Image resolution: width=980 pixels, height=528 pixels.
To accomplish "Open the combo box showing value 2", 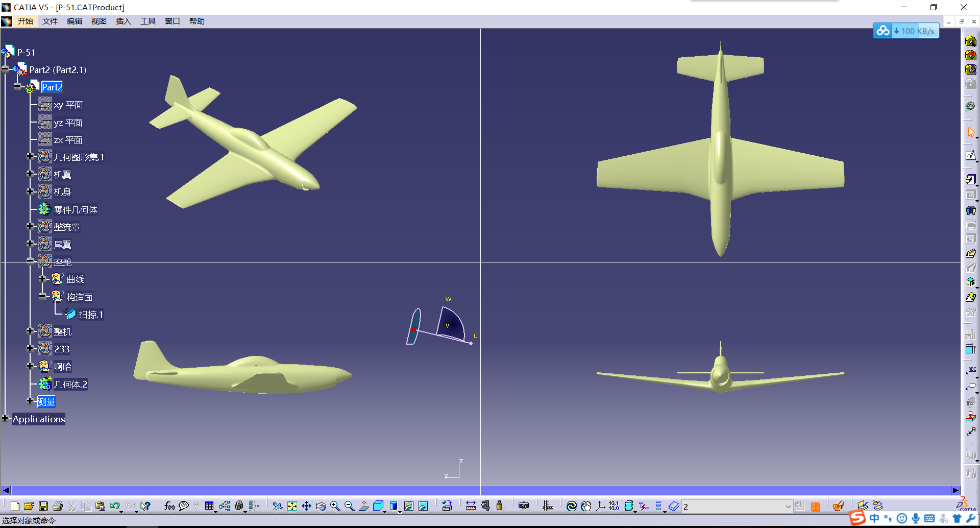I will 738,507.
